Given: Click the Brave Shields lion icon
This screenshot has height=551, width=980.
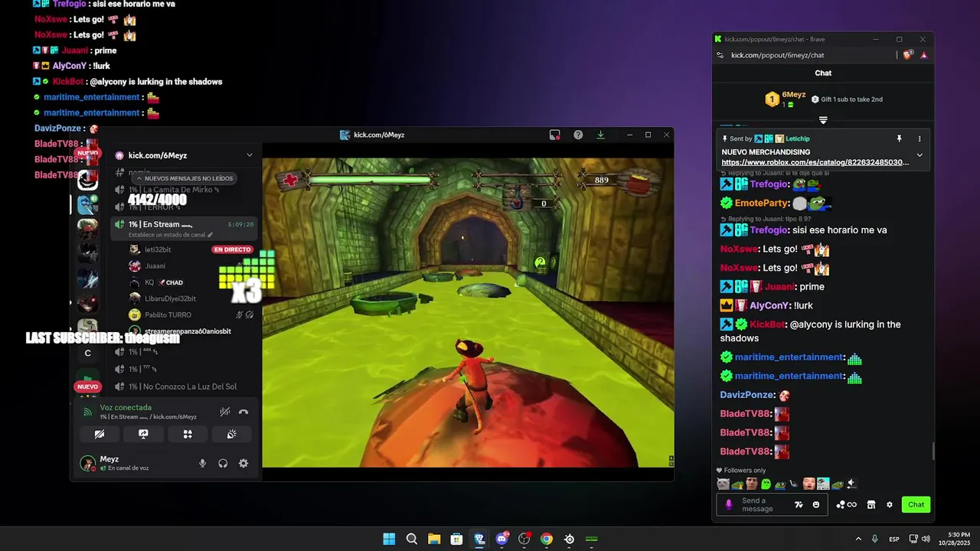Looking at the screenshot, I should pos(908,55).
